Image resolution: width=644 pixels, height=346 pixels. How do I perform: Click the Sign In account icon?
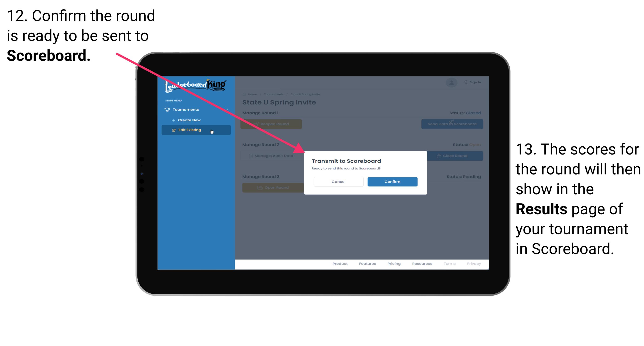click(452, 81)
